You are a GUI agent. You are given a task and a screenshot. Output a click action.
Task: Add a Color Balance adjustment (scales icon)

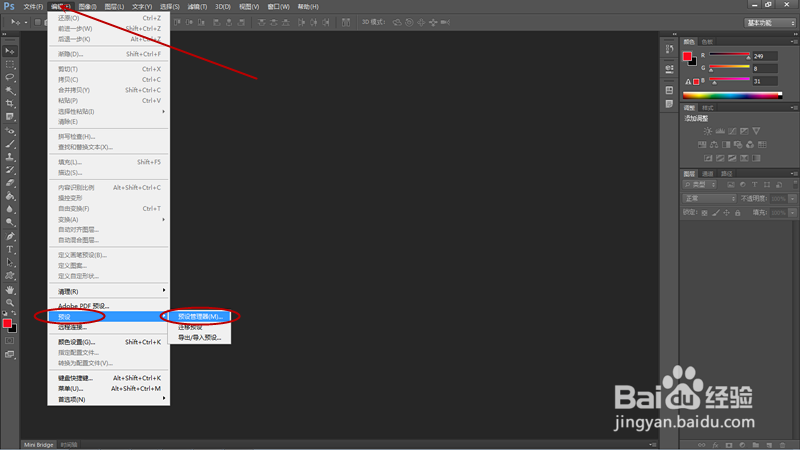714,144
